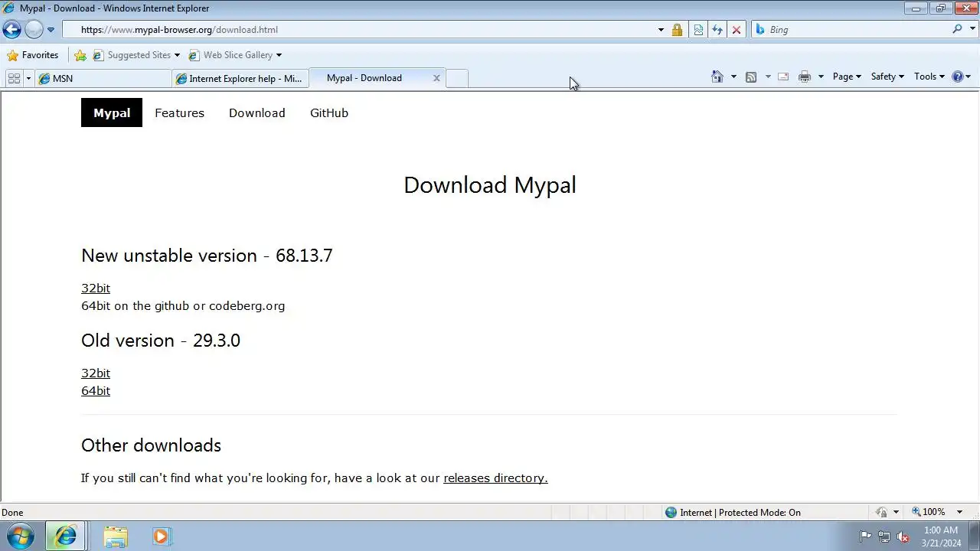This screenshot has width=980, height=551.
Task: Click inside the Bing search box
Action: coord(857,30)
